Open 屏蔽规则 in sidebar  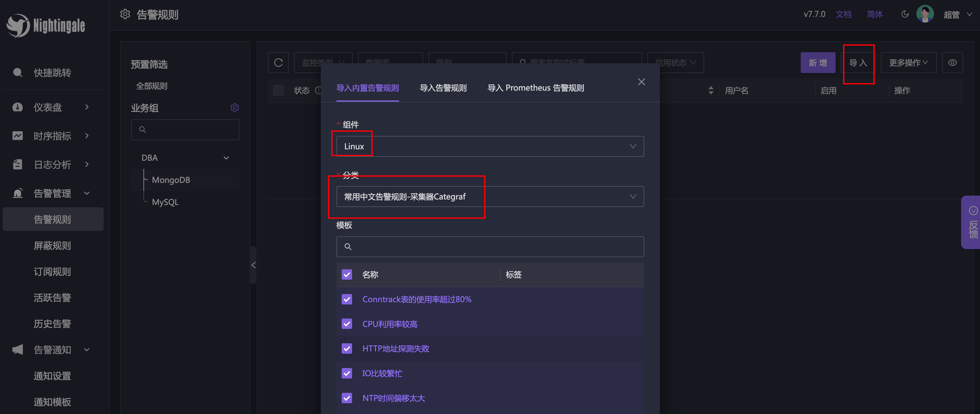[x=53, y=245]
